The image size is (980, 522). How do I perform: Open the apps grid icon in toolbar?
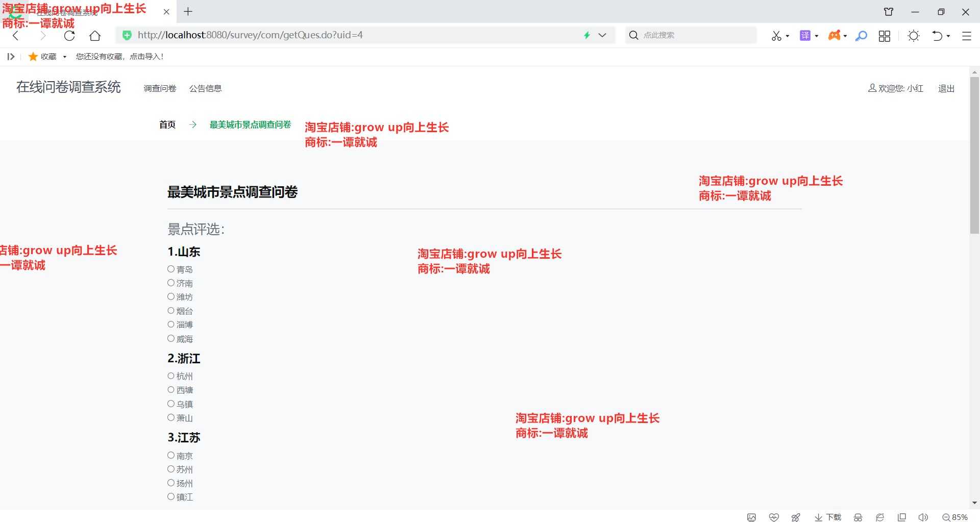coord(885,36)
